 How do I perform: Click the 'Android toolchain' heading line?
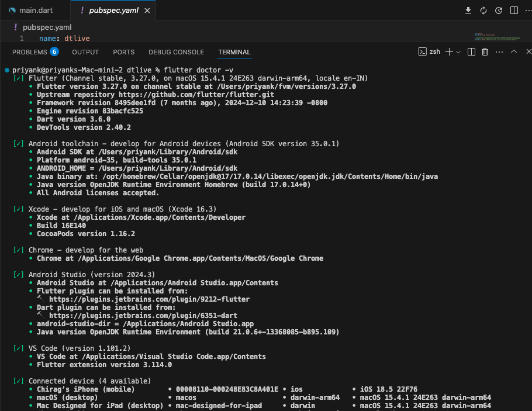pos(184,144)
